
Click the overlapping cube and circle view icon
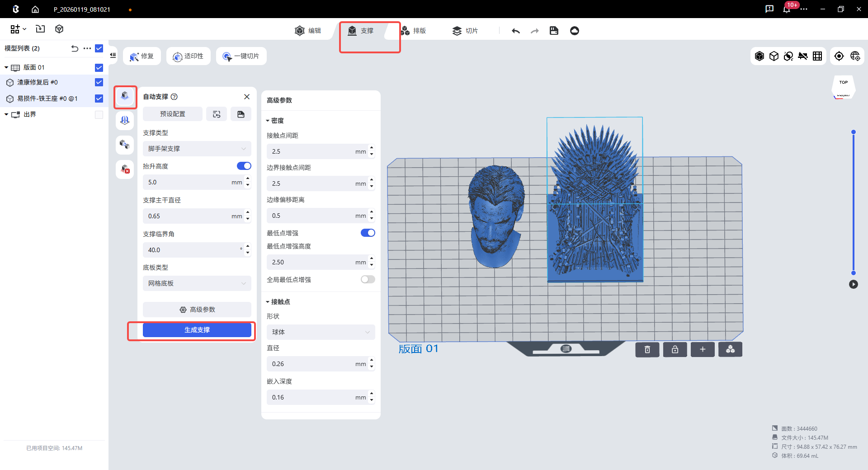(788, 56)
